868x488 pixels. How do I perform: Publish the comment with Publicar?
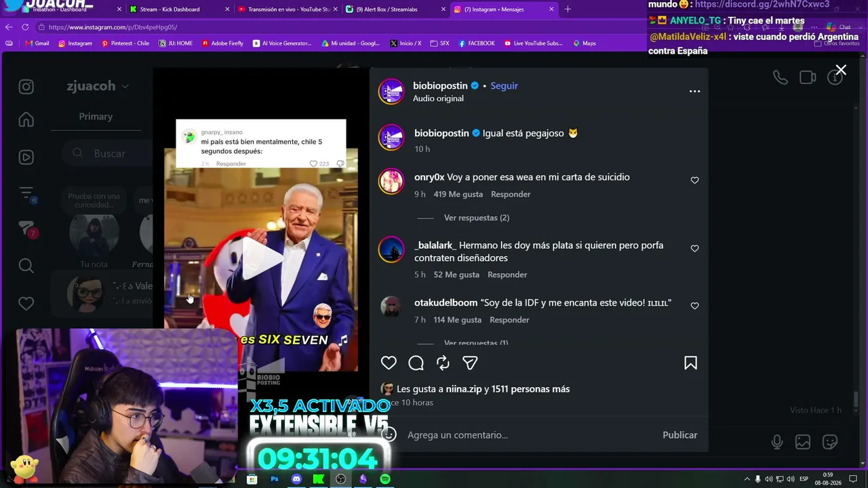(x=680, y=434)
